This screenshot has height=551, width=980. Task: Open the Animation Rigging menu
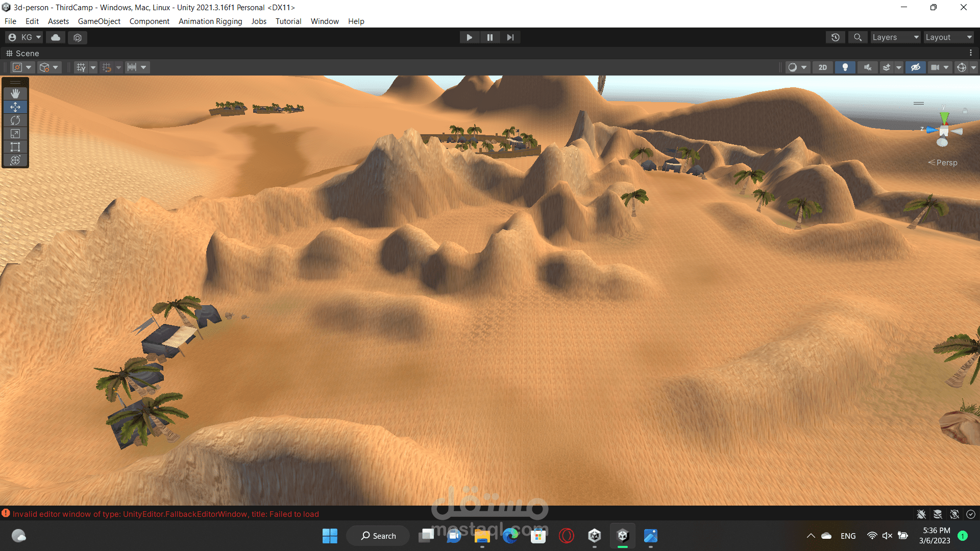coord(210,21)
